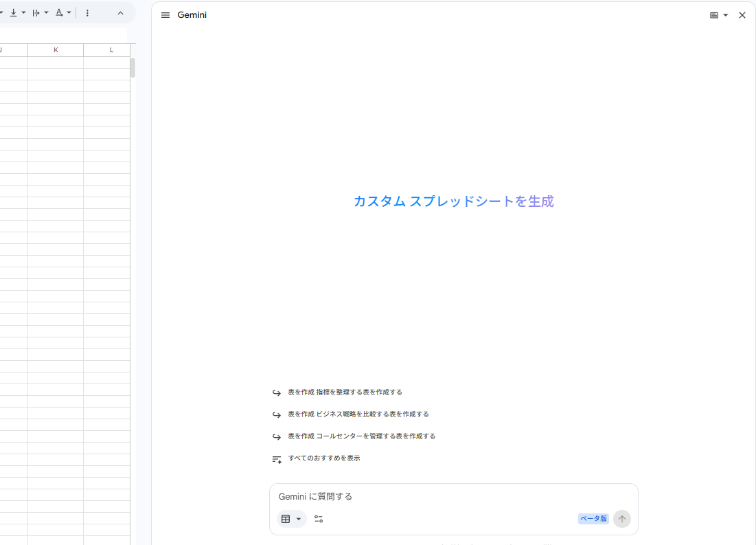Click the spreadsheet vertical scrollbar thumb
The image size is (756, 545).
click(133, 67)
